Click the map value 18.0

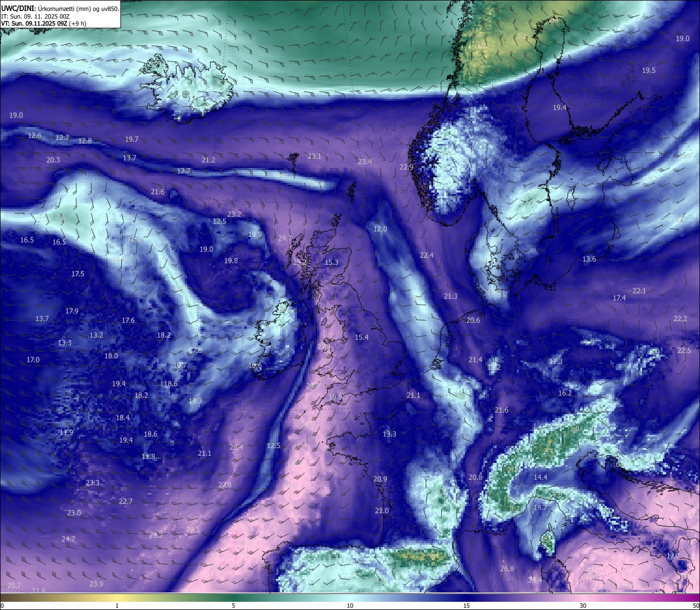point(111,356)
